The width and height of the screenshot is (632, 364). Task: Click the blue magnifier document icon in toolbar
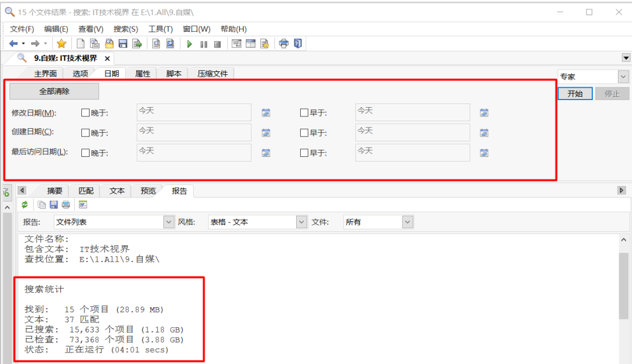[x=170, y=43]
